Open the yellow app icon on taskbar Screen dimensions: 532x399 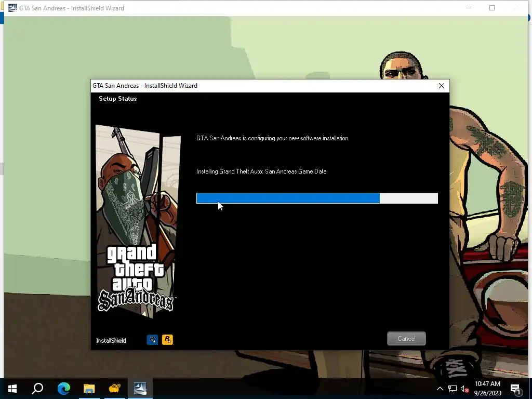115,389
